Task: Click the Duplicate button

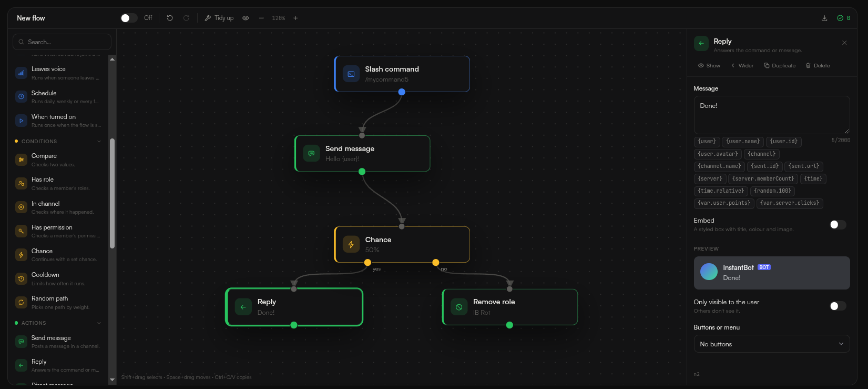Action: tap(780, 66)
